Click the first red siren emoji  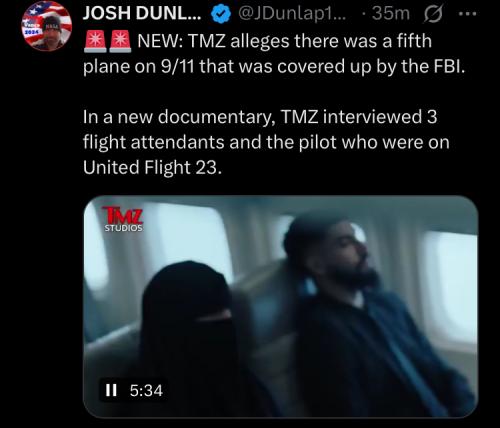(x=96, y=41)
